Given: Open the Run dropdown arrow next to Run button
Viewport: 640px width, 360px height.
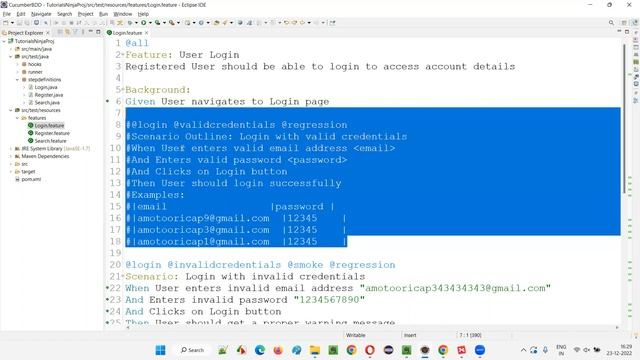Looking at the screenshot, I should pos(150,23).
